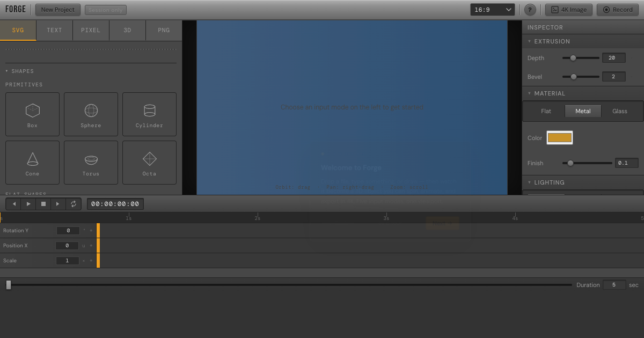This screenshot has height=338, width=644.
Task: Click the Rotation Y value field
Action: pos(68,231)
